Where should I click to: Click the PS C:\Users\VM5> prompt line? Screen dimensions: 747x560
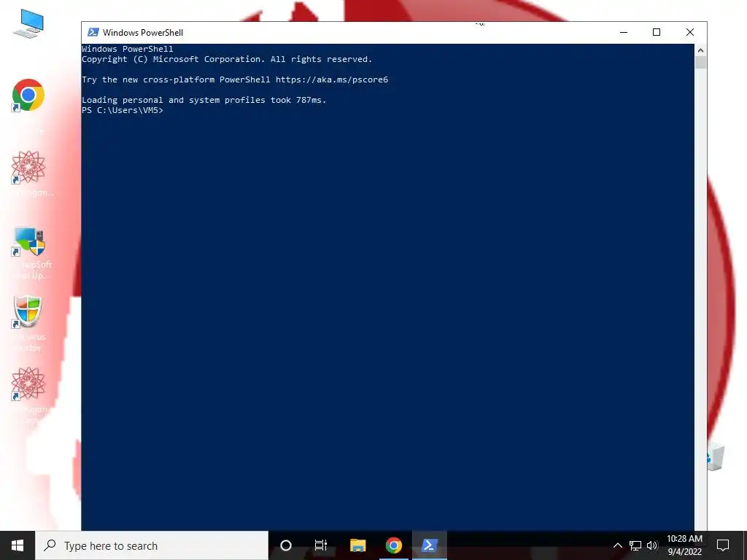click(123, 111)
